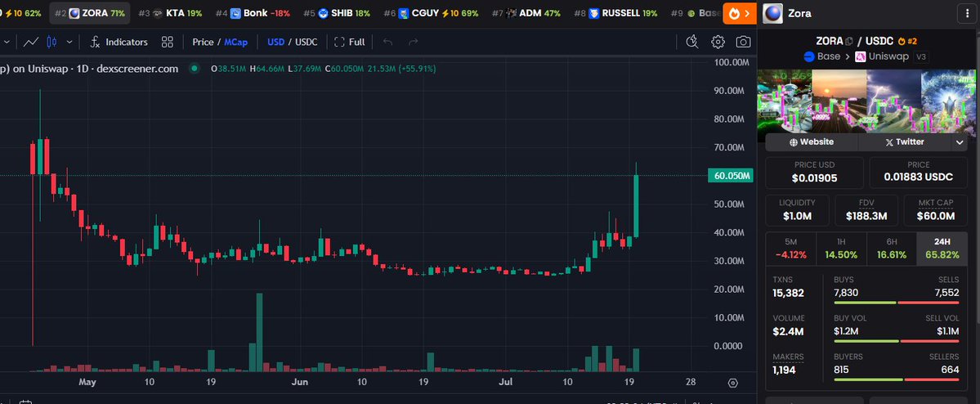Open the quick search icon in toolbar
980x404 pixels.
(691, 42)
